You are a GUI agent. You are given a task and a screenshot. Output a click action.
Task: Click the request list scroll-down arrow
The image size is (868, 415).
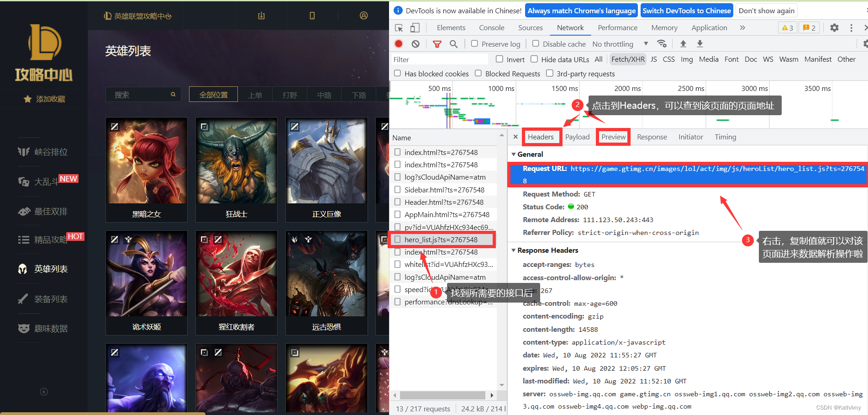tap(502, 385)
